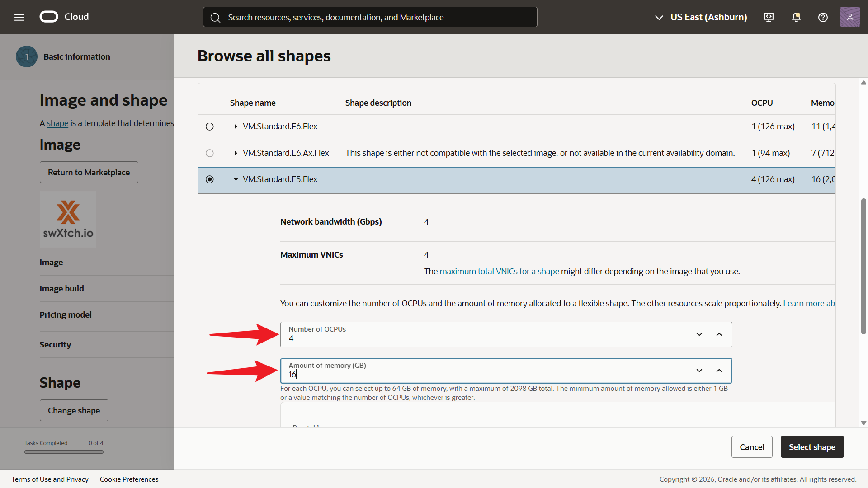The height and width of the screenshot is (488, 868).
Task: Open the notifications bell
Action: (x=796, y=17)
